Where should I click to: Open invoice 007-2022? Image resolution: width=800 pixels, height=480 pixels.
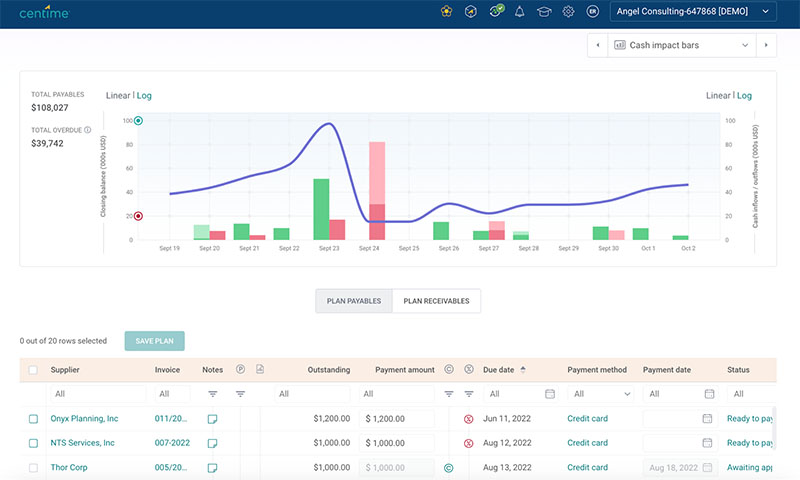(x=172, y=443)
